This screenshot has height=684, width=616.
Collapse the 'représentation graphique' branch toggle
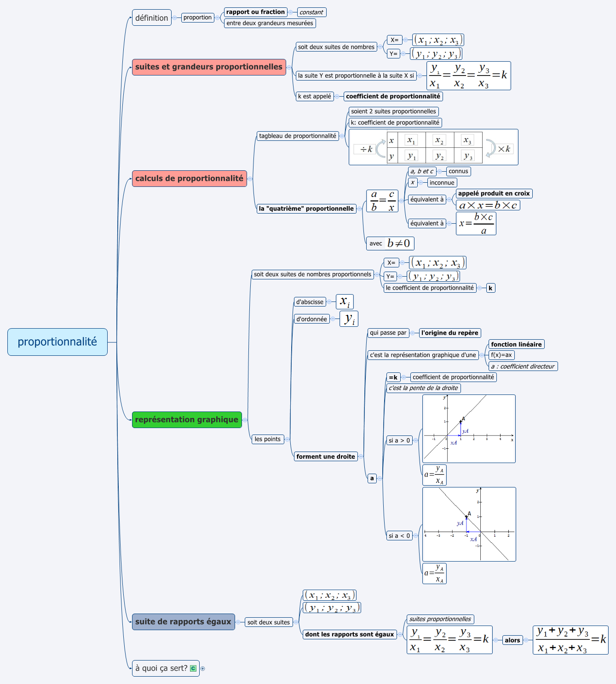click(245, 420)
